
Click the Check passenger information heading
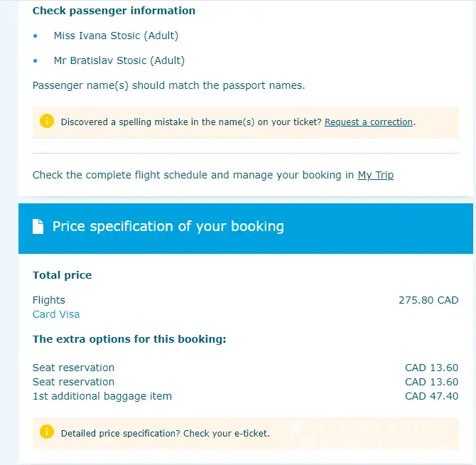tap(114, 11)
